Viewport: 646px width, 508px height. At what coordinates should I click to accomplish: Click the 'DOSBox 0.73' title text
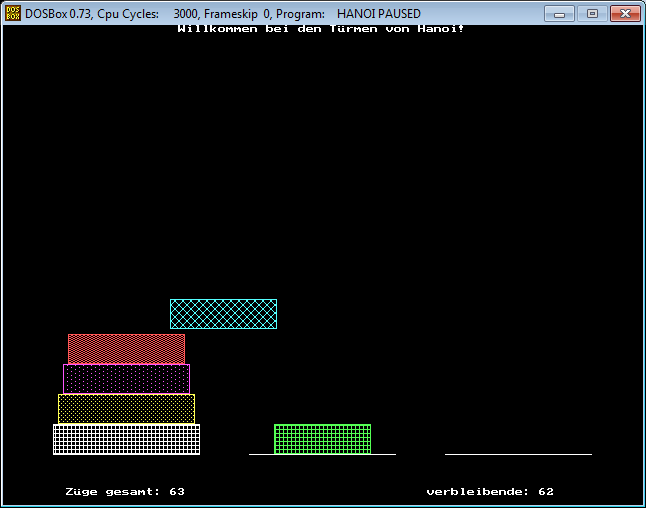60,14
